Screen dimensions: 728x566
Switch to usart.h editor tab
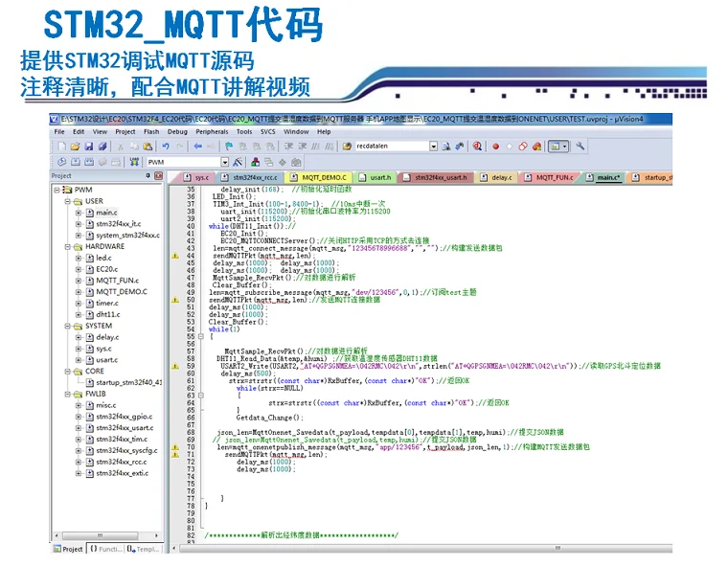click(x=375, y=177)
